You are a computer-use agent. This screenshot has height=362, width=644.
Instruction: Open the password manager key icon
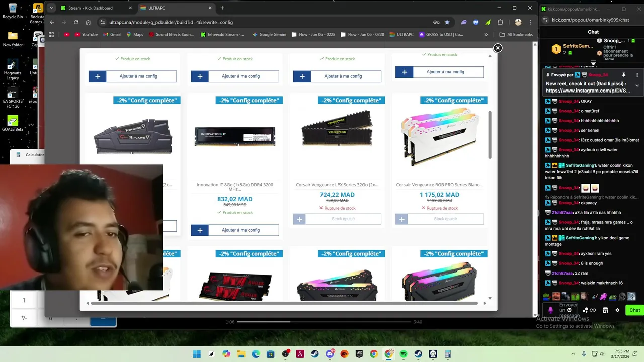pyautogui.click(x=436, y=22)
